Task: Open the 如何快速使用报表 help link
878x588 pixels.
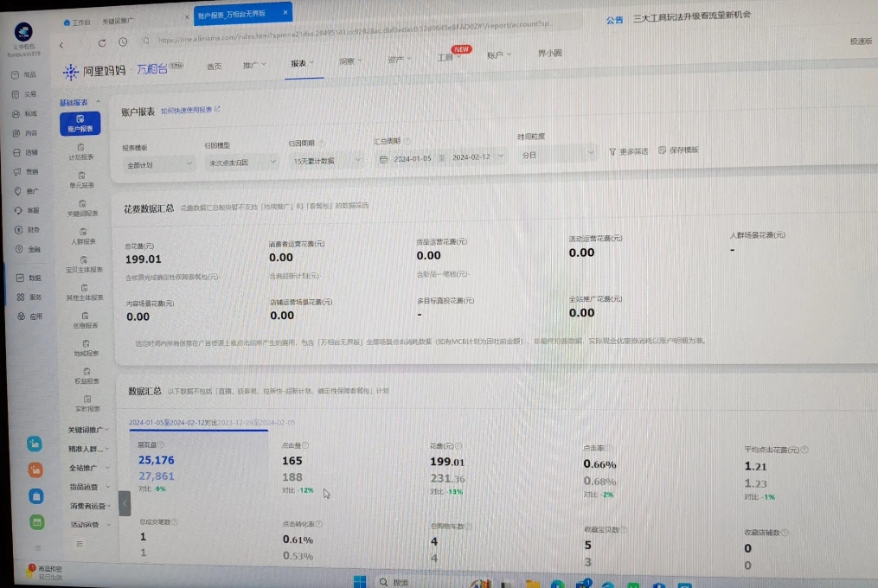Action: (x=190, y=110)
